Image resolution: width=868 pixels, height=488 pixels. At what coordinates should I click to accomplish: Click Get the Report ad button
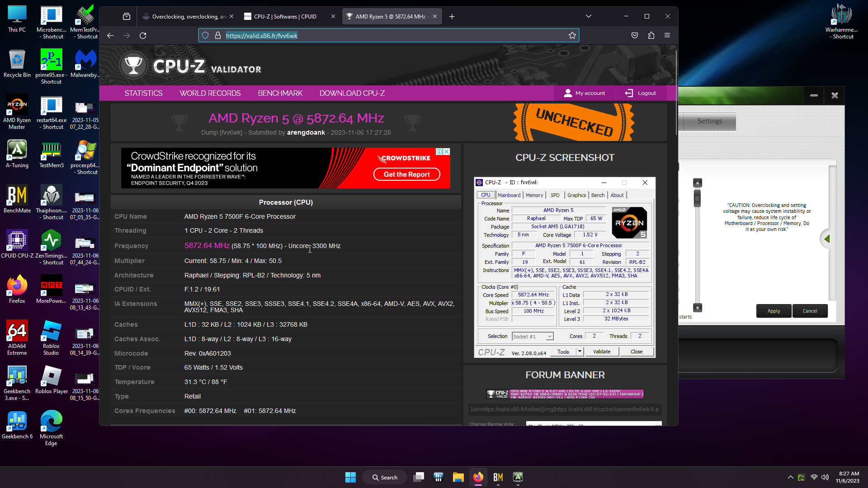pyautogui.click(x=406, y=174)
